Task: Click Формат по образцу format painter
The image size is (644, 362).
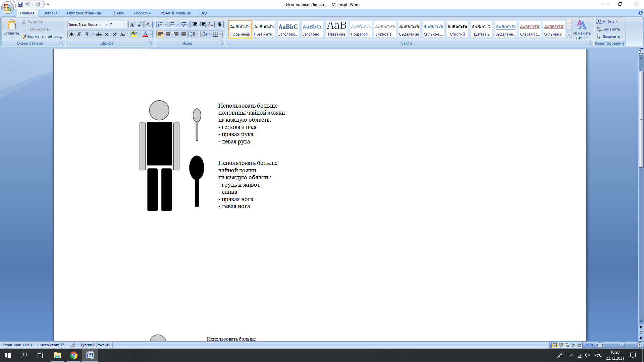Action: point(42,37)
